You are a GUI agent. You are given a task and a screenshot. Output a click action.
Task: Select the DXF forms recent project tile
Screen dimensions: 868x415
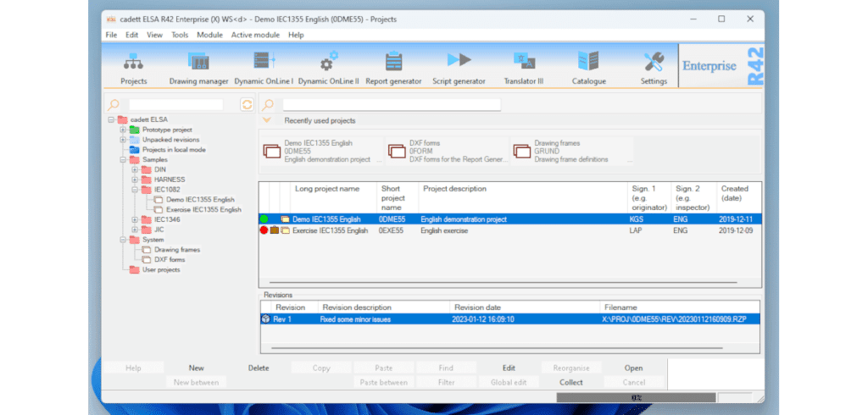(445, 151)
